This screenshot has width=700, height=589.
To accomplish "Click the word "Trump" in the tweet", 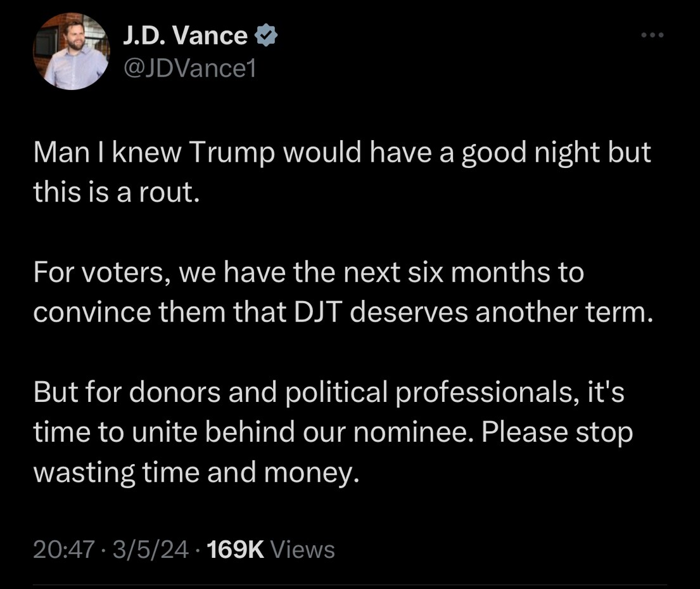I will [232, 153].
